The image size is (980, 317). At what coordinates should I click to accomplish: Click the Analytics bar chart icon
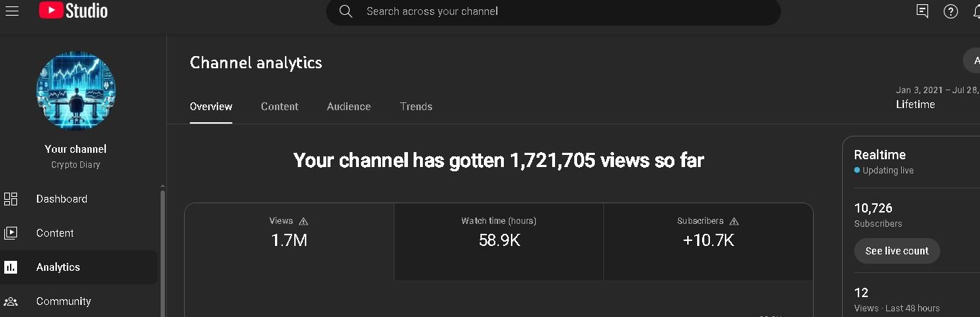pos(11,267)
